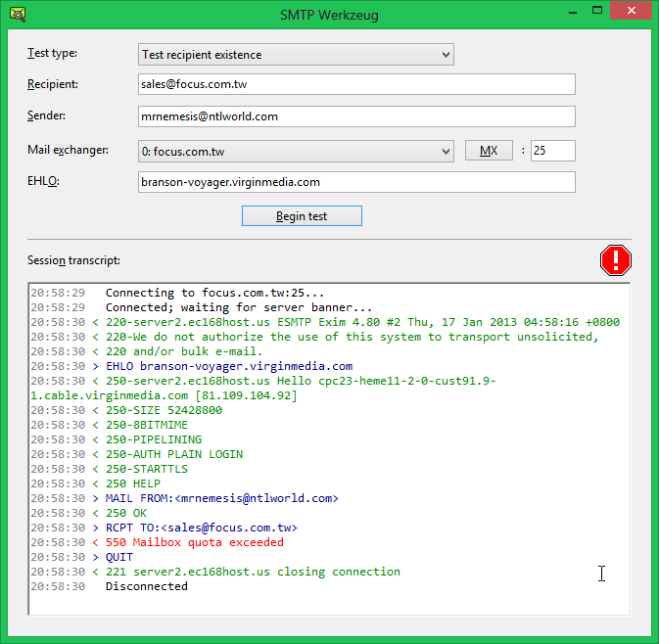Select the port number field showing 25
Screen dimensions: 659x644
552,151
